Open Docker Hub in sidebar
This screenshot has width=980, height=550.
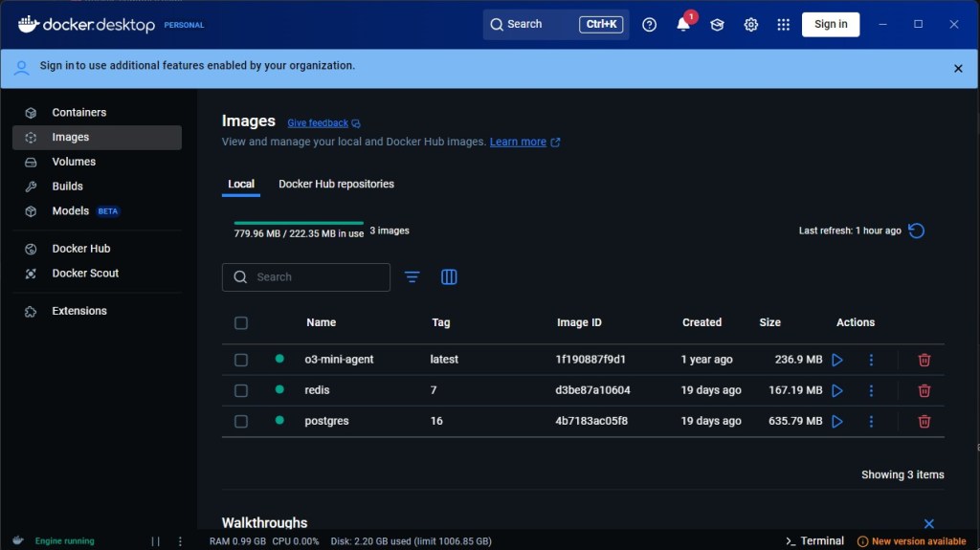(97, 249)
